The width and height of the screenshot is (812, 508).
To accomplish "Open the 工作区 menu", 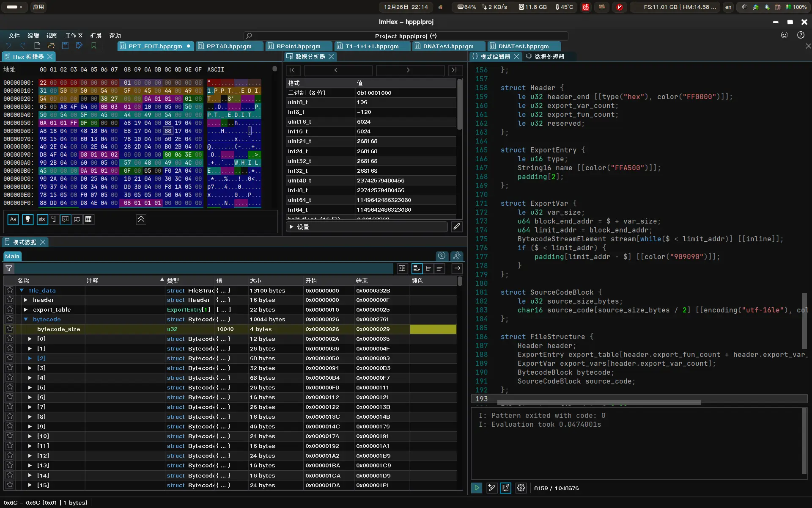I will [74, 36].
